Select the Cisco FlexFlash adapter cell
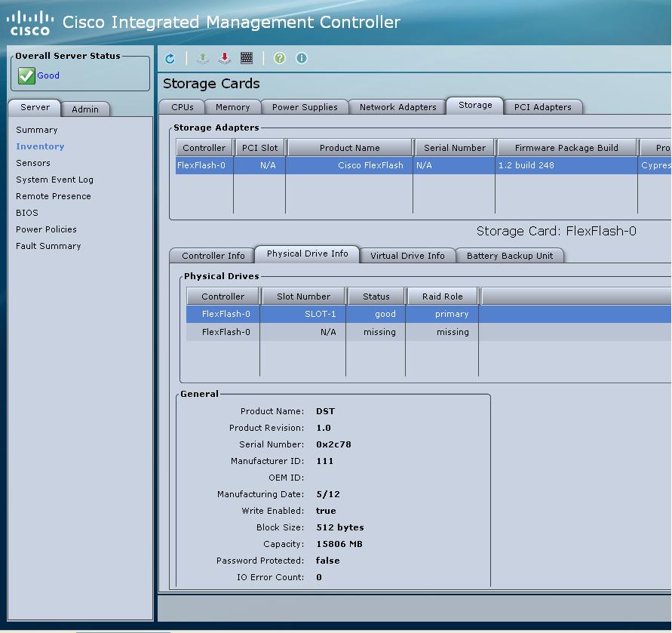Screen dimensions: 672x633 349,165
